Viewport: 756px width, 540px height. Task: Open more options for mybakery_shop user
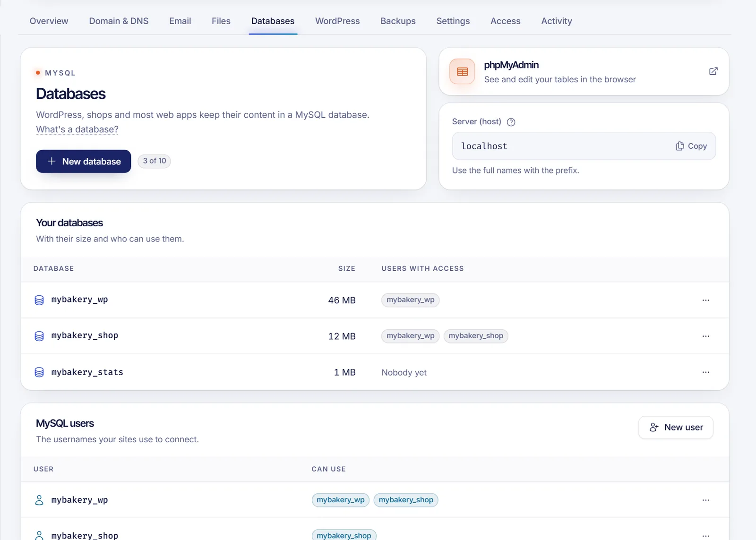tap(705, 535)
